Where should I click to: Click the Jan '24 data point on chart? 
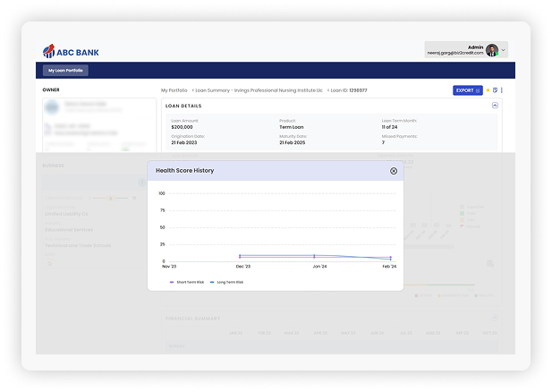tap(315, 257)
